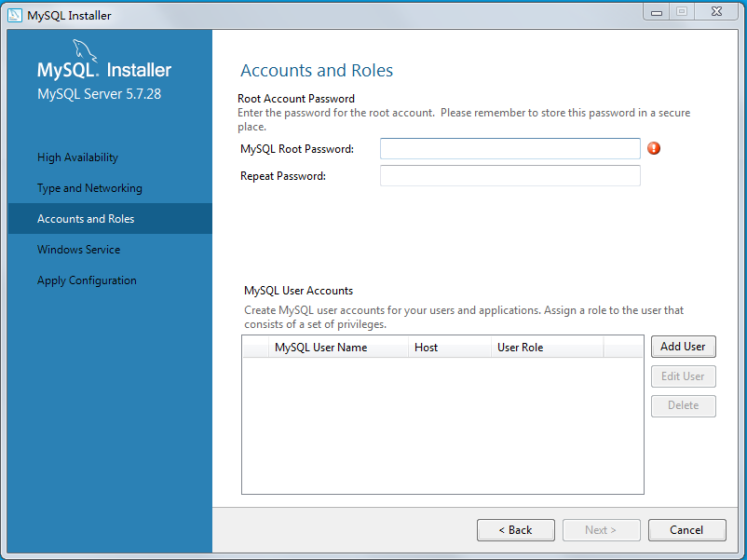Focus the Repeat Password field
Image resolution: width=747 pixels, height=560 pixels.
point(509,176)
